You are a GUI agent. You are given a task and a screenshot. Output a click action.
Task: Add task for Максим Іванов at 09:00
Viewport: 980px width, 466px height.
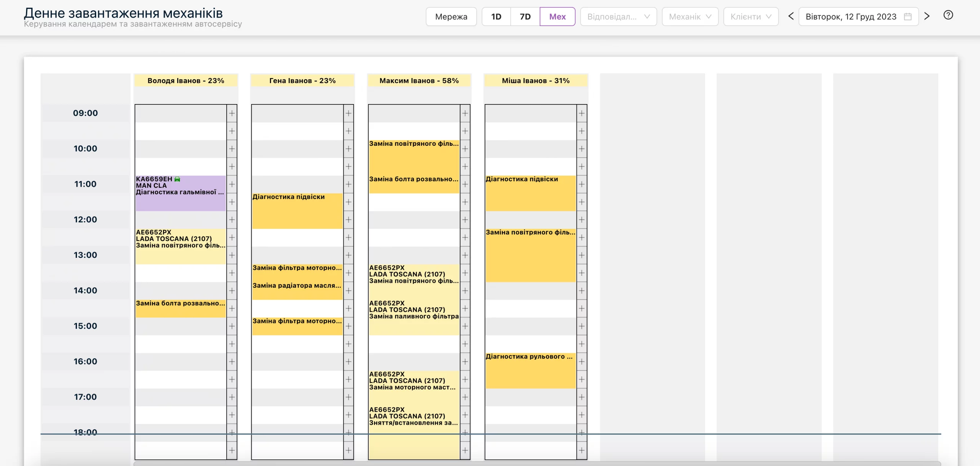coord(465,113)
